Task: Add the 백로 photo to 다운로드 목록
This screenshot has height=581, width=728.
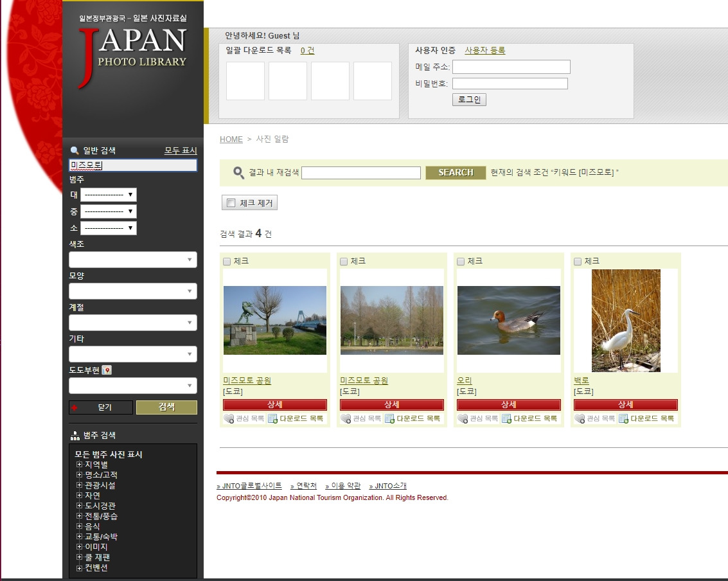Action: coord(647,418)
